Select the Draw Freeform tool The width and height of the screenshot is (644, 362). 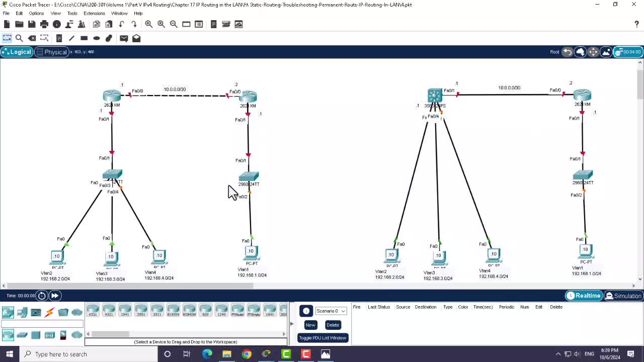(x=109, y=38)
